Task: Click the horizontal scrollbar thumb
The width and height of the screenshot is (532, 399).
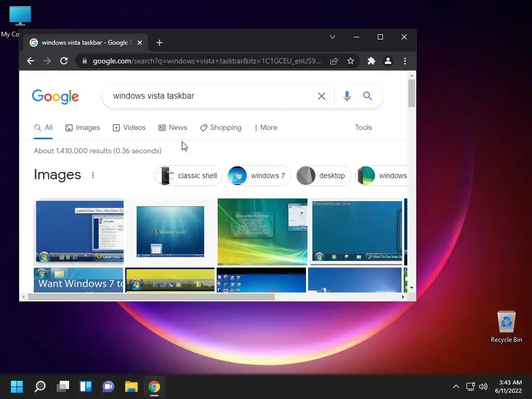Action: [151, 297]
